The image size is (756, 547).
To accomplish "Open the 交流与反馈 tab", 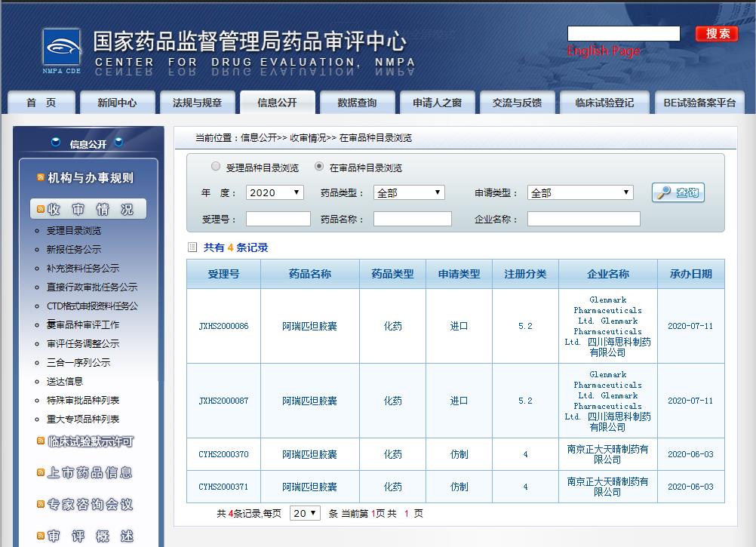I will [518, 102].
